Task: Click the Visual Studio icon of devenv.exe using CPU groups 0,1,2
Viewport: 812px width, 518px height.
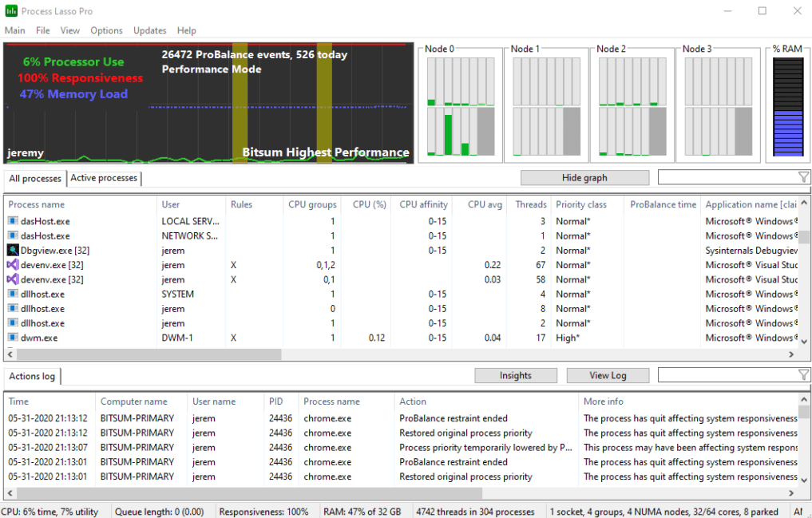Action: [13, 265]
